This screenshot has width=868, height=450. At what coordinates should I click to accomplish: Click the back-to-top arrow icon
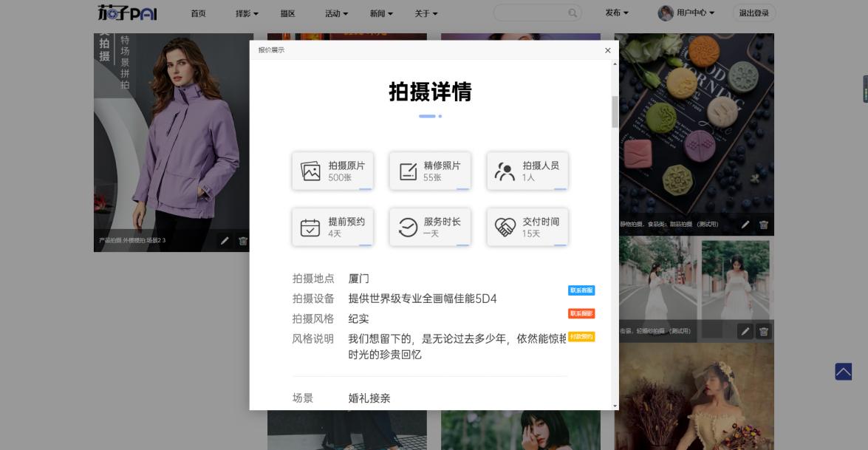click(843, 372)
